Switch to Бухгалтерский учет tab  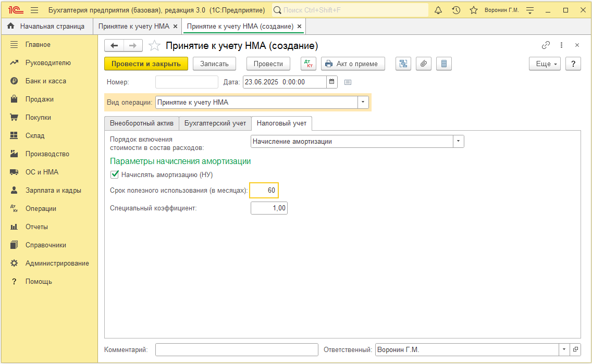click(x=215, y=123)
